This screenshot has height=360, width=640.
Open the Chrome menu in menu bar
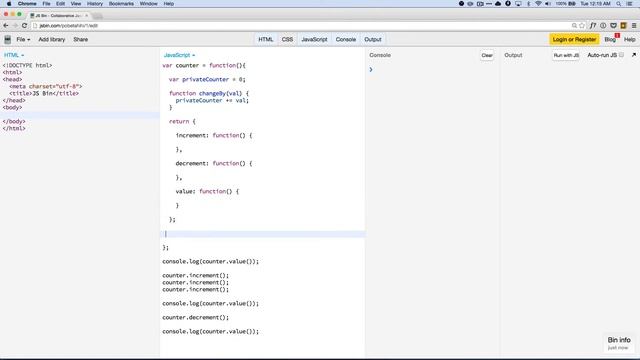tap(27, 4)
